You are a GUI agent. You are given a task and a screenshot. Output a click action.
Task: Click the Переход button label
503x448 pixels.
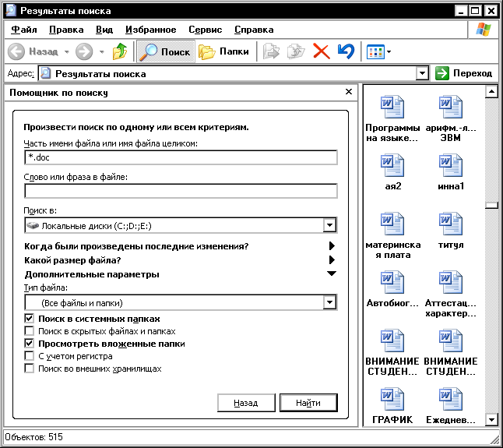473,73
